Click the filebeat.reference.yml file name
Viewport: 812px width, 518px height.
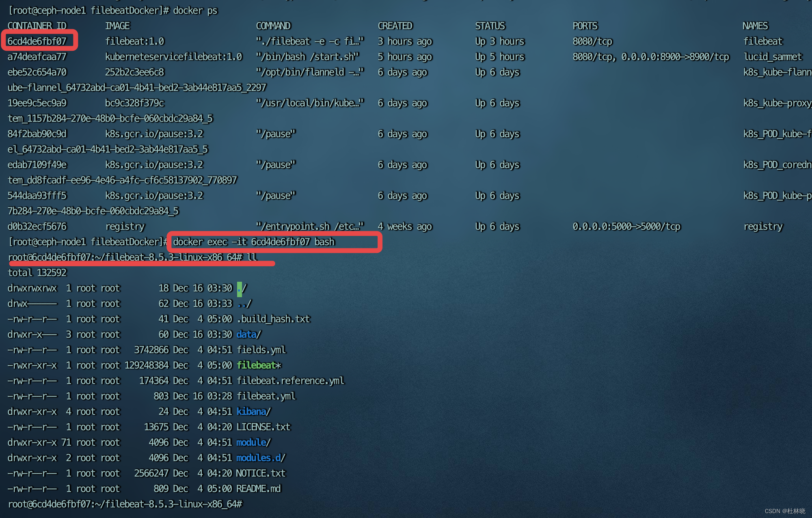(x=290, y=380)
